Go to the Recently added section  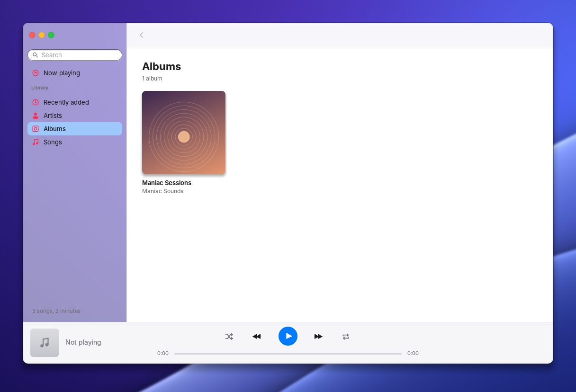click(x=75, y=102)
